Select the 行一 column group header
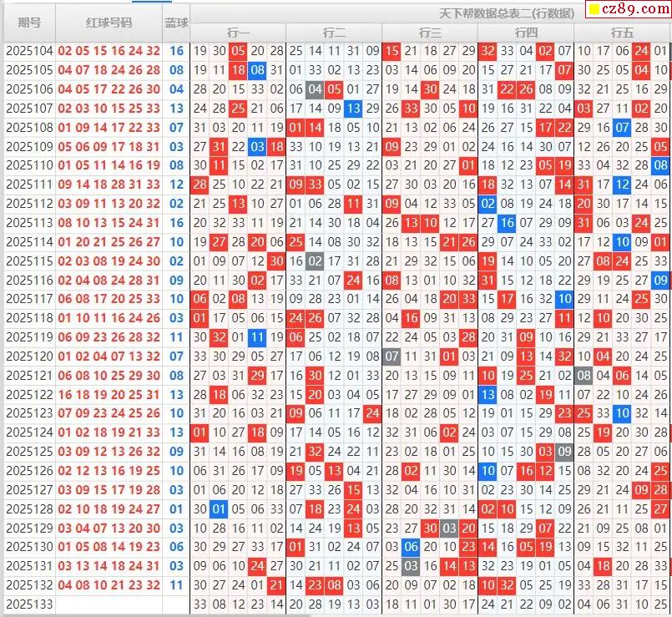The width and height of the screenshot is (672, 617). click(238, 33)
